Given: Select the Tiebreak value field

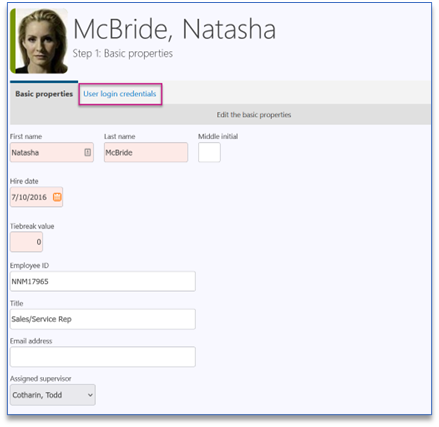Looking at the screenshot, I should pyautogui.click(x=26, y=242).
